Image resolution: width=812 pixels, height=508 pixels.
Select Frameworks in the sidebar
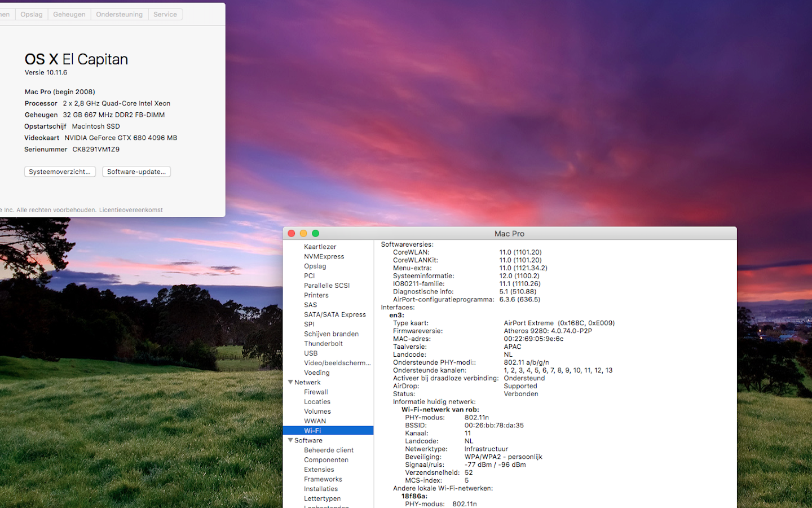(323, 479)
